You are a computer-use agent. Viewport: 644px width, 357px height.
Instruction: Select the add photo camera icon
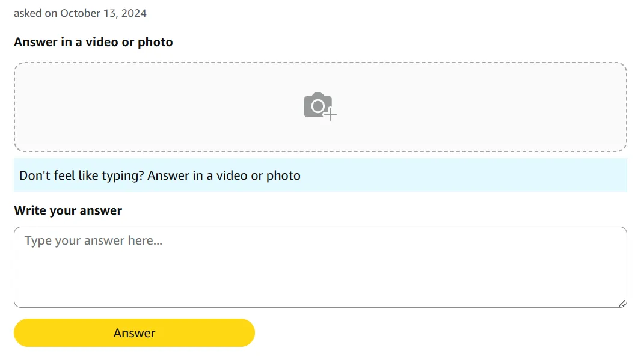coord(319,106)
